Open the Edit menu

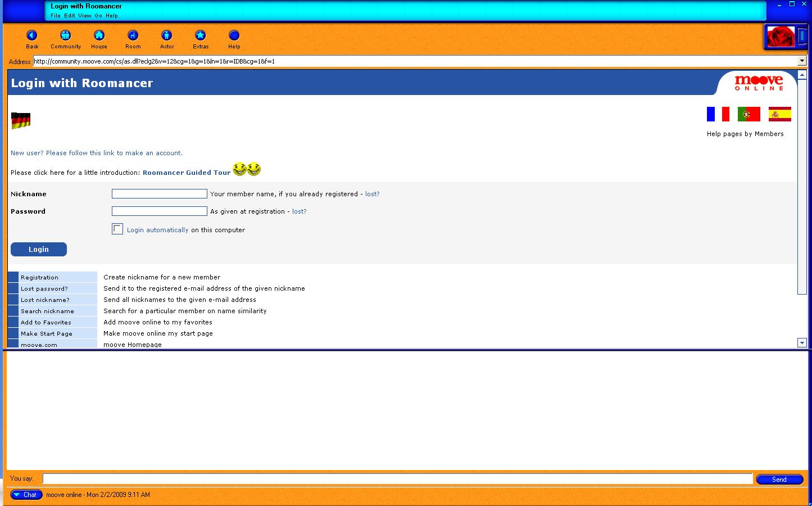[x=69, y=16]
